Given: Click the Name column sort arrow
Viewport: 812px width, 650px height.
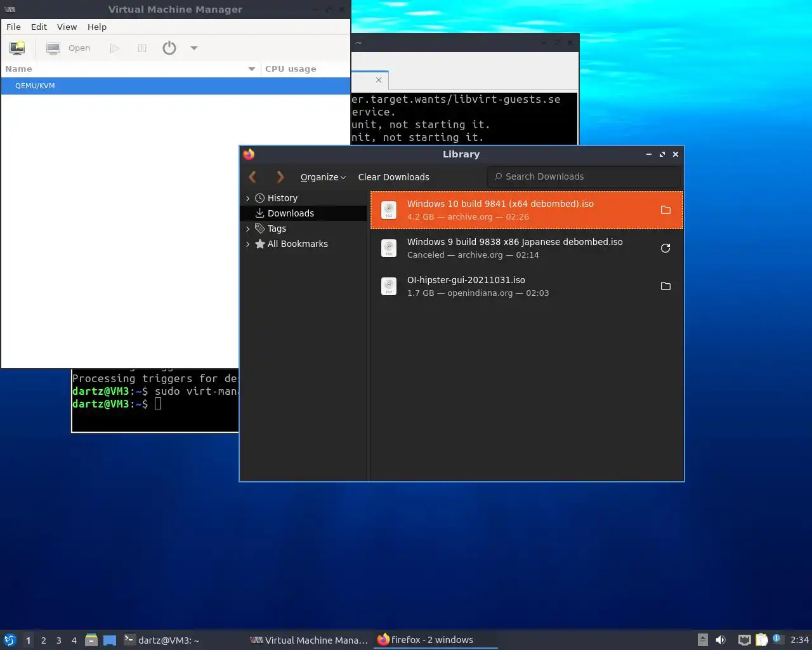Looking at the screenshot, I should tap(252, 69).
